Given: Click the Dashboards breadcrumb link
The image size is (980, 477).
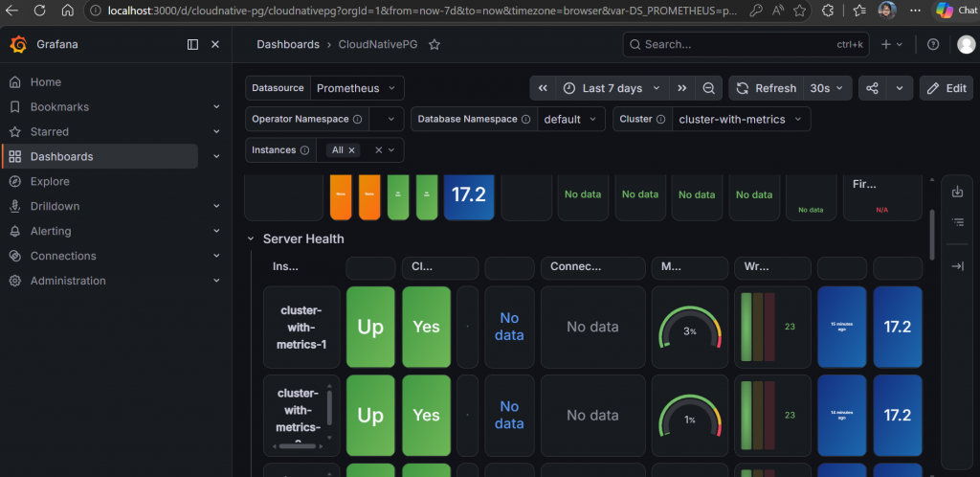Looking at the screenshot, I should point(288,44).
